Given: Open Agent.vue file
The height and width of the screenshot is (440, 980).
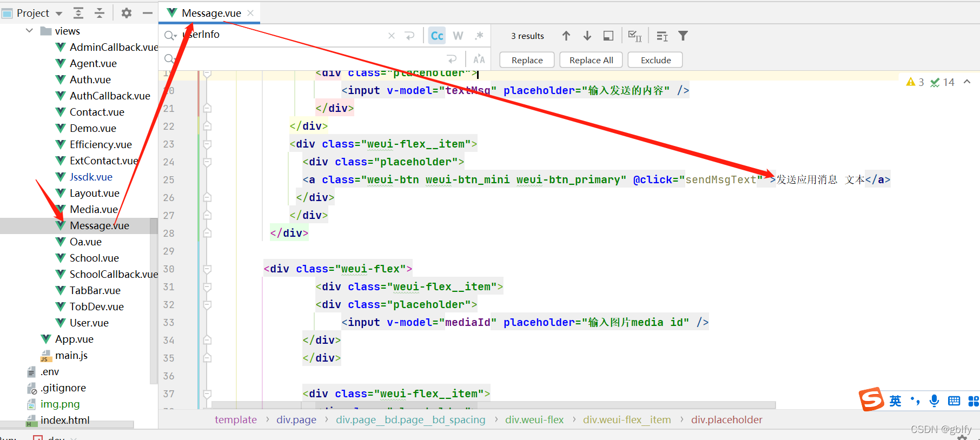Looking at the screenshot, I should (x=93, y=63).
